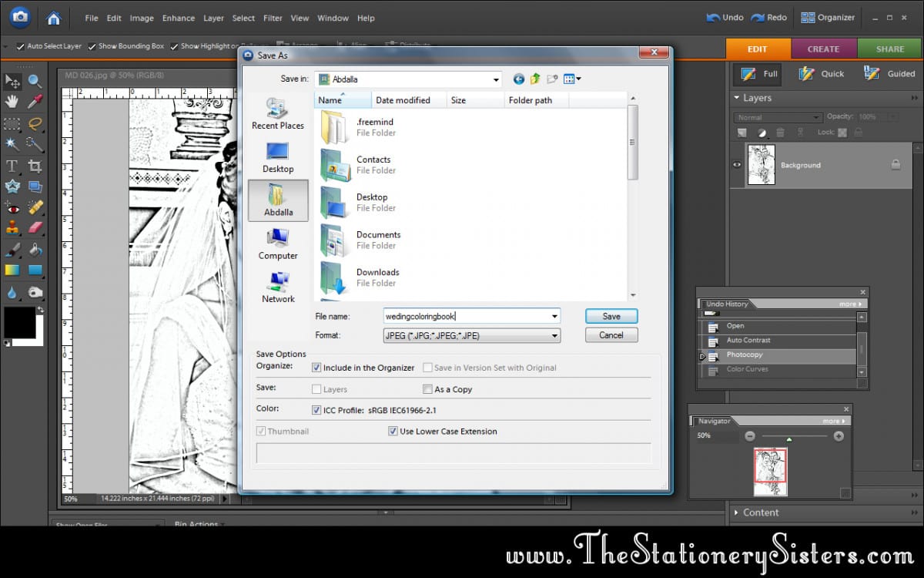
Task: Select the Zoom tool
Action: coord(34,80)
